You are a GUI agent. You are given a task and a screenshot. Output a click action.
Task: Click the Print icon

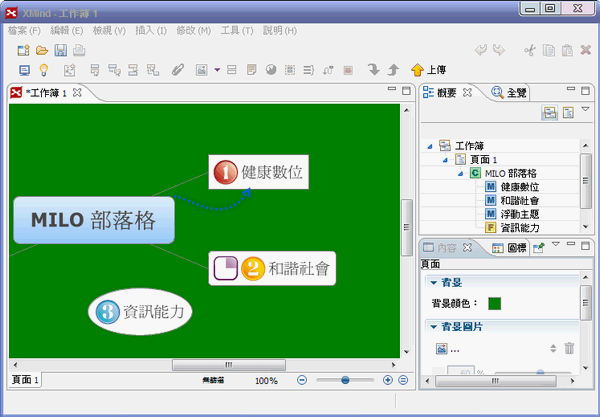(79, 50)
